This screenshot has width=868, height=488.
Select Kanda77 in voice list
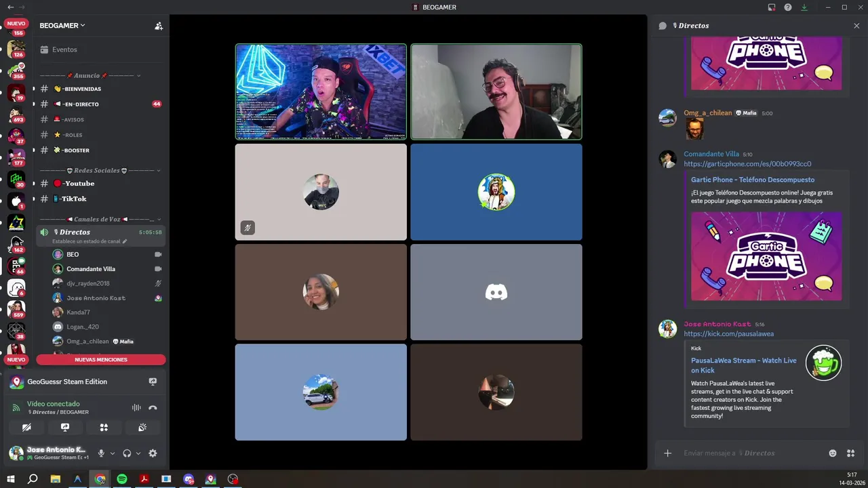pyautogui.click(x=108, y=312)
